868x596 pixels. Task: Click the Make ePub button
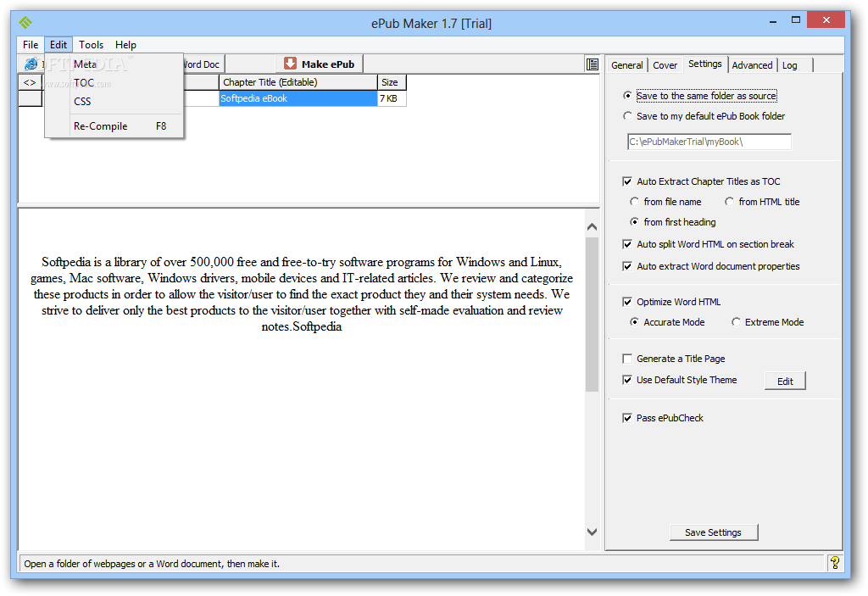[320, 64]
